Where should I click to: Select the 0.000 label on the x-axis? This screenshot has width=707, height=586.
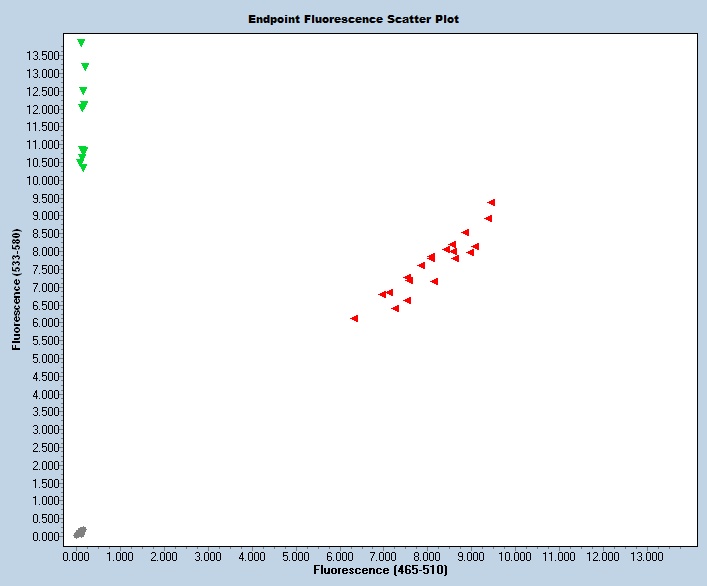pyautogui.click(x=77, y=555)
